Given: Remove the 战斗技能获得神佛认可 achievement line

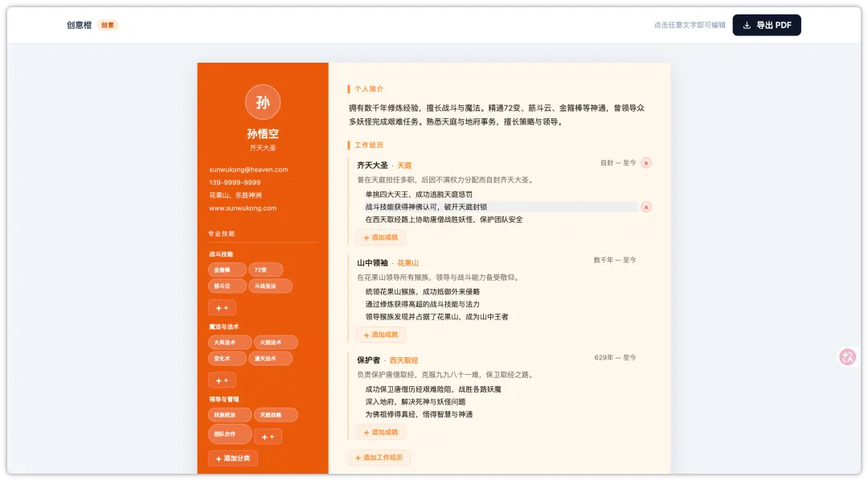Looking at the screenshot, I should (645, 208).
